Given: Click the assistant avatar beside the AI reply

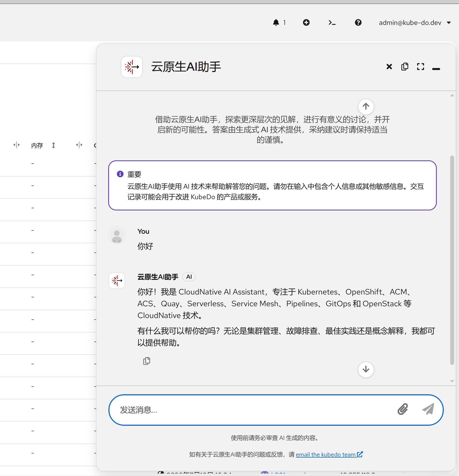Looking at the screenshot, I should click(x=117, y=281).
